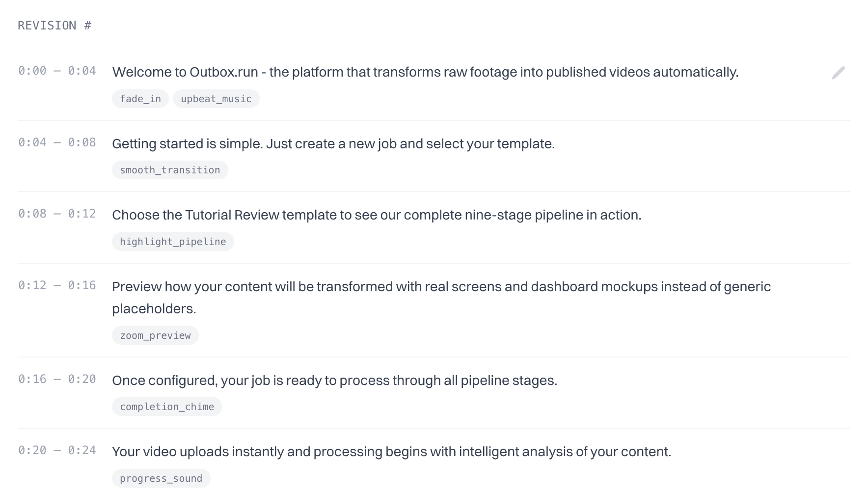Go to the 0:16 – 0:20 segment time
868x496 pixels.
coord(57,379)
